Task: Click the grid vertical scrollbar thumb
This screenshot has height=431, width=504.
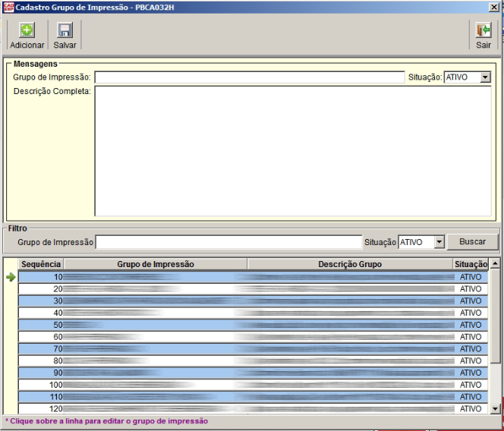Action: (x=495, y=316)
